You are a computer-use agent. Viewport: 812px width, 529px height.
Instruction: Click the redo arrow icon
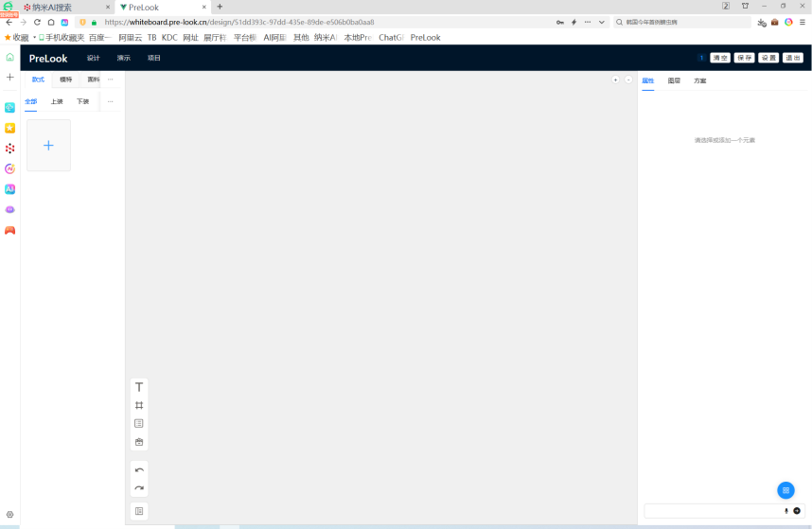pyautogui.click(x=139, y=488)
